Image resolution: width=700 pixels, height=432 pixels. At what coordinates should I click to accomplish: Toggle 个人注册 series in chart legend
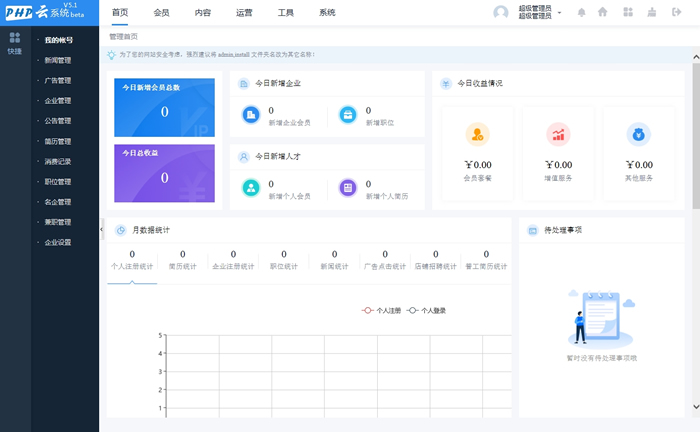(x=381, y=311)
